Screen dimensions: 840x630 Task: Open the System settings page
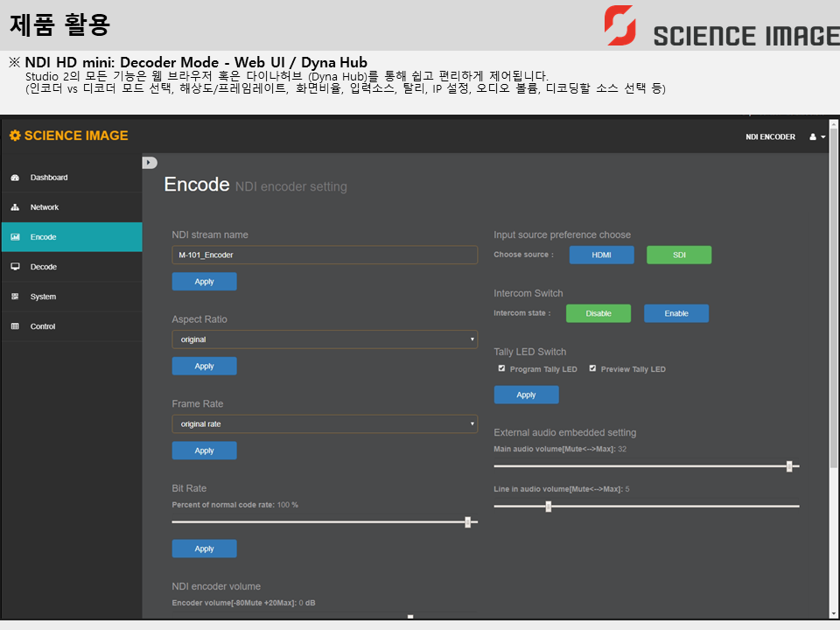coord(72,297)
